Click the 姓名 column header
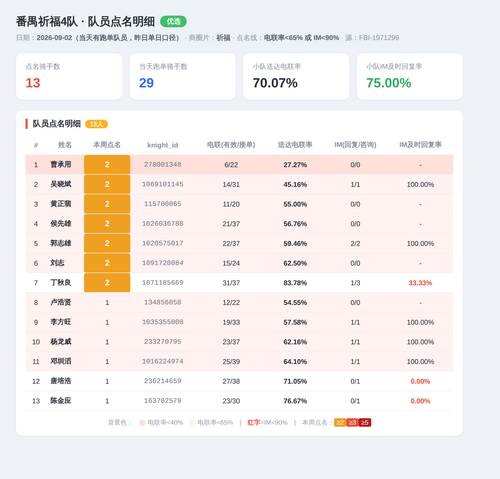This screenshot has height=479, width=500. tap(65, 145)
